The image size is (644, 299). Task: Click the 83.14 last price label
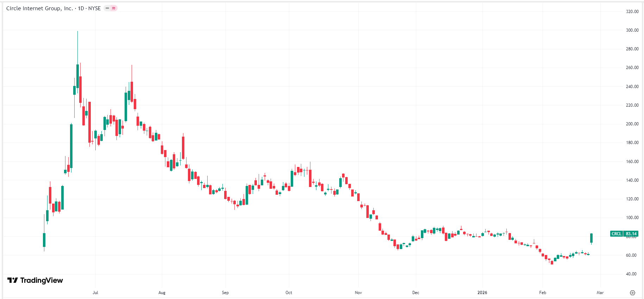tap(631, 234)
